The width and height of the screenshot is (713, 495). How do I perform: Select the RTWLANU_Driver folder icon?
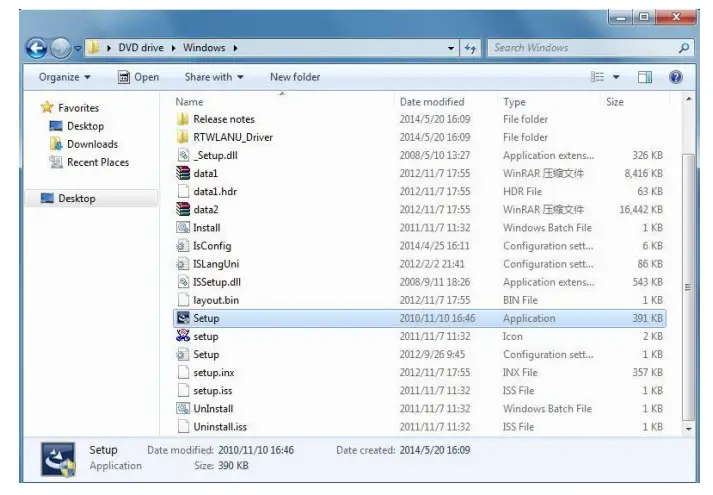tap(182, 137)
